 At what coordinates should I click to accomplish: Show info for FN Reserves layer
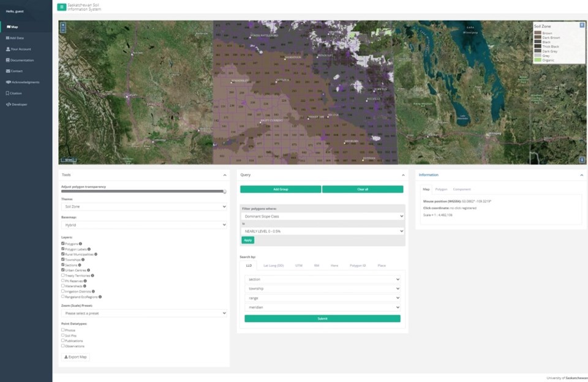coord(85,281)
